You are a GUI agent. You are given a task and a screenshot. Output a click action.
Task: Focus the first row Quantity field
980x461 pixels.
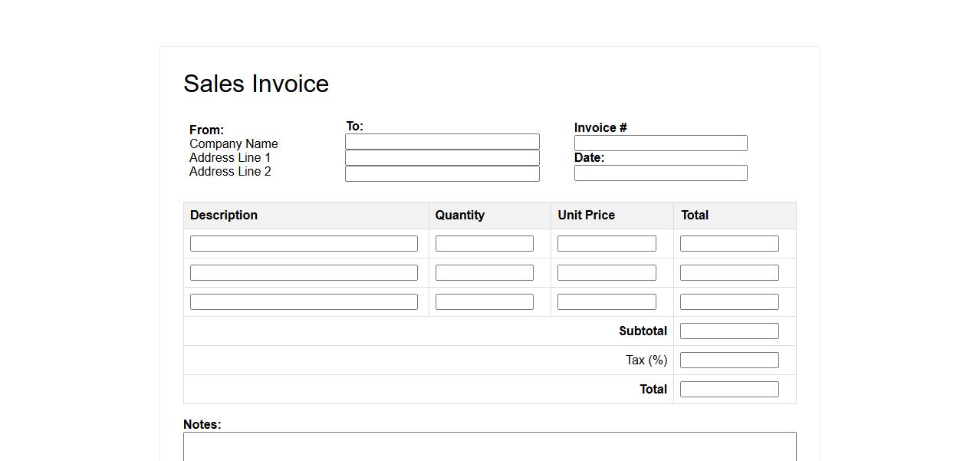[484, 244]
